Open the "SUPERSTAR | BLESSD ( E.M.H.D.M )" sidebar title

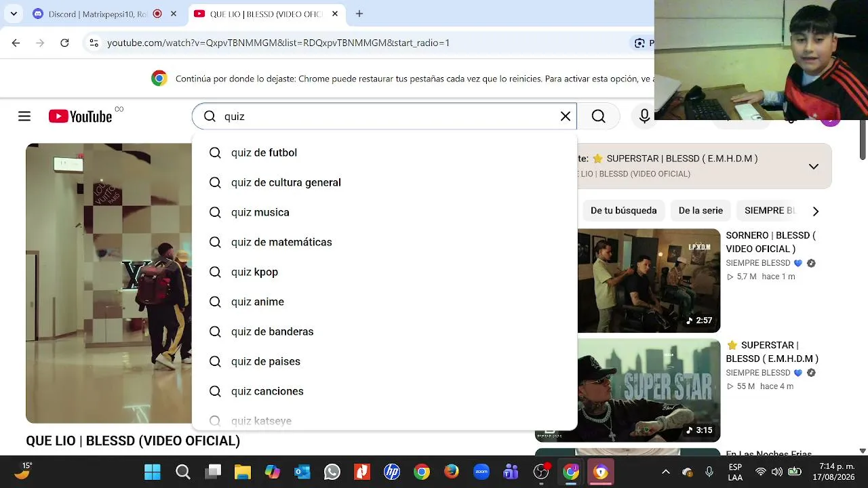point(772,352)
